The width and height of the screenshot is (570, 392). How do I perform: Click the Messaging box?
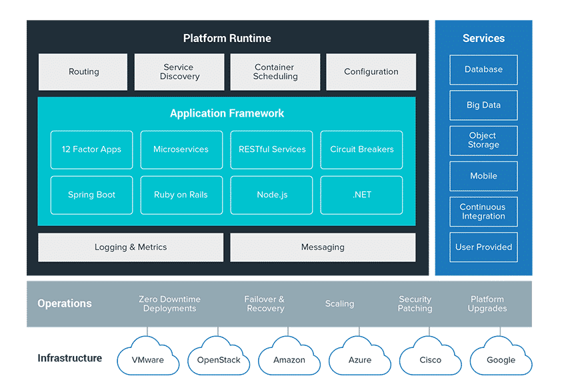pos(323,247)
